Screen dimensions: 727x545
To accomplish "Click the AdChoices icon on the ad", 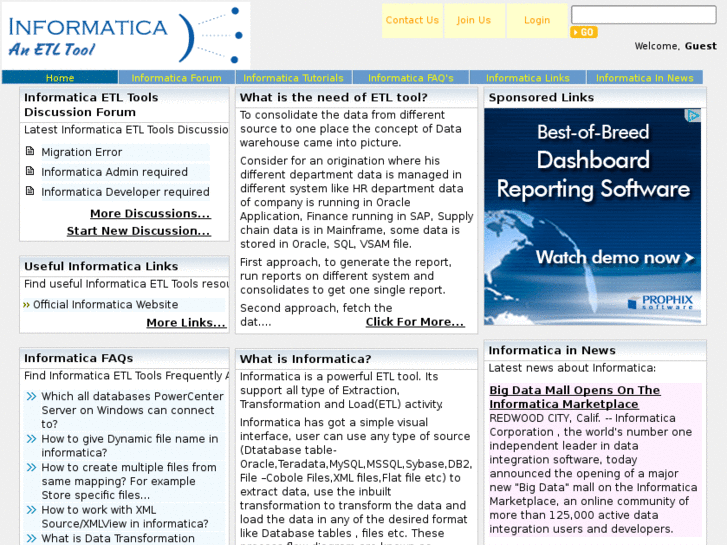I will click(693, 115).
